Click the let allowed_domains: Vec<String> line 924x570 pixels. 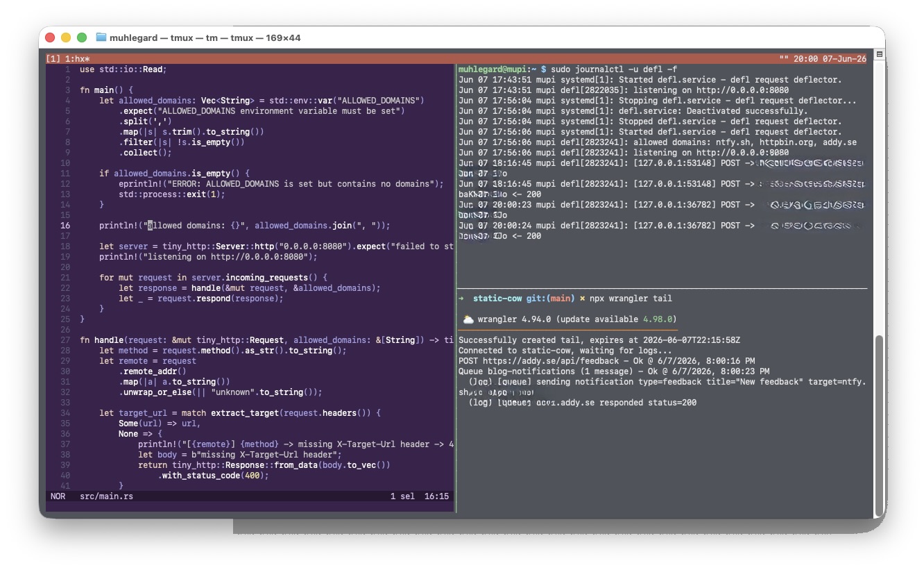coord(262,101)
